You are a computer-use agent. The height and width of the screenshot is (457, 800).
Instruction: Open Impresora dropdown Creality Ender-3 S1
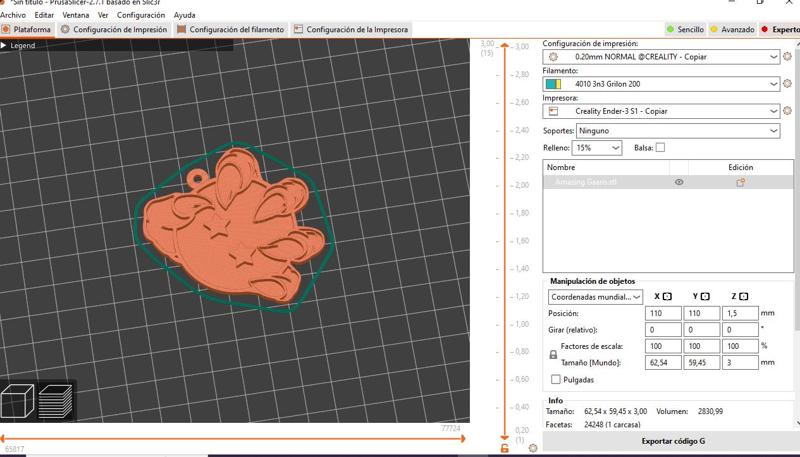tap(661, 111)
